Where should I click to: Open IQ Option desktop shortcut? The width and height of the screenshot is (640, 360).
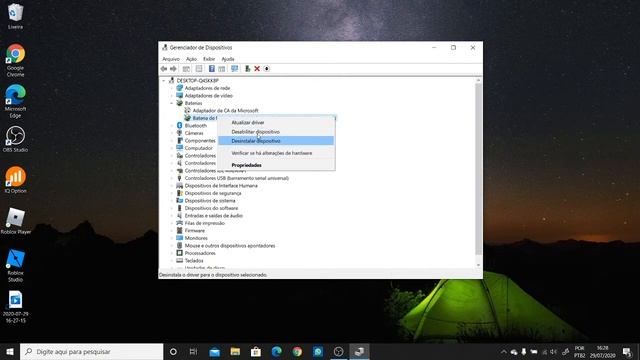(15, 180)
